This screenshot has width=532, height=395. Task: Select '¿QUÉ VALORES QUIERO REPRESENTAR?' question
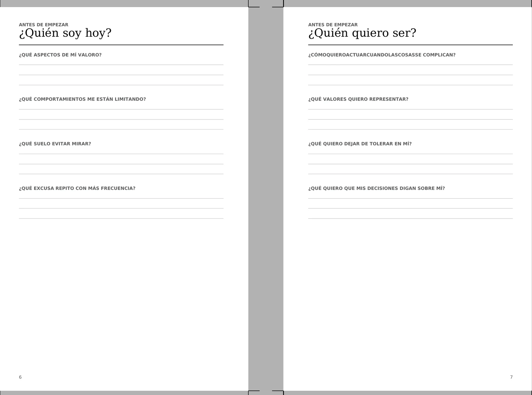click(x=358, y=99)
